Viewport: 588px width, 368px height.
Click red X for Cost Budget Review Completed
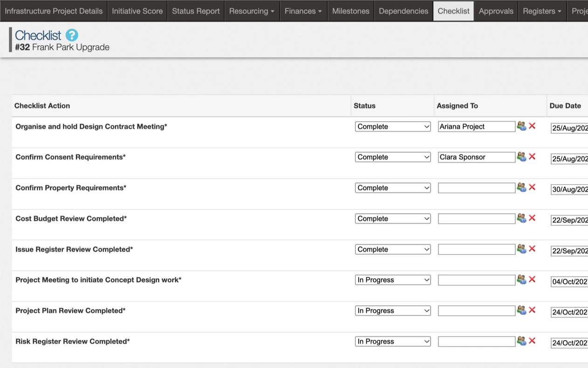532,218
